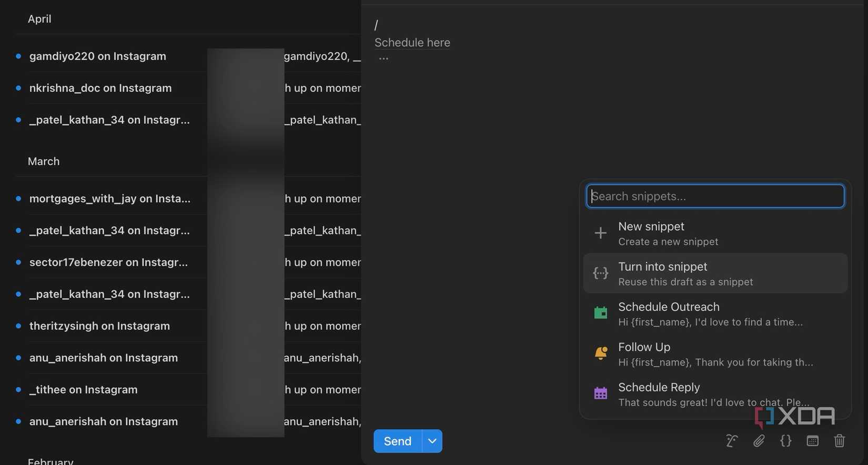The height and width of the screenshot is (465, 868).
Task: Click the purple calendar icon of Schedule Reply
Action: 600,393
